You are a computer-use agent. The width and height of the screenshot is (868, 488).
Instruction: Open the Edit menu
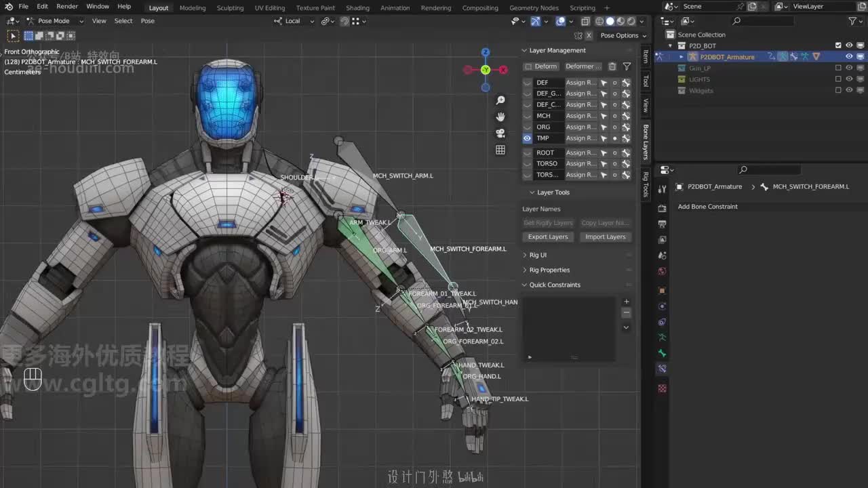tap(42, 6)
